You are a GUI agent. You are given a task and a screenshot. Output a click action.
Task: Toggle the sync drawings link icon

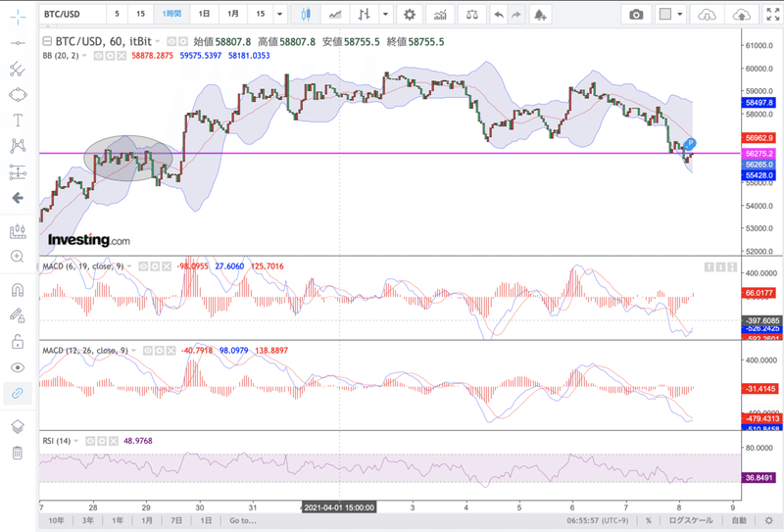pos(18,394)
